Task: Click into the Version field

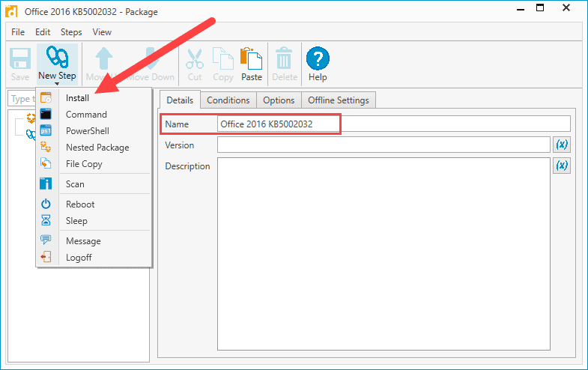Action: [384, 145]
